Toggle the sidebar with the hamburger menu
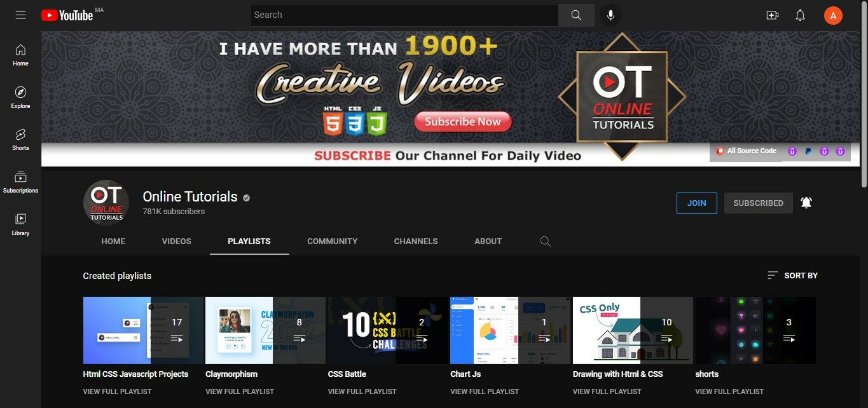This screenshot has height=408, width=868. 20,15
